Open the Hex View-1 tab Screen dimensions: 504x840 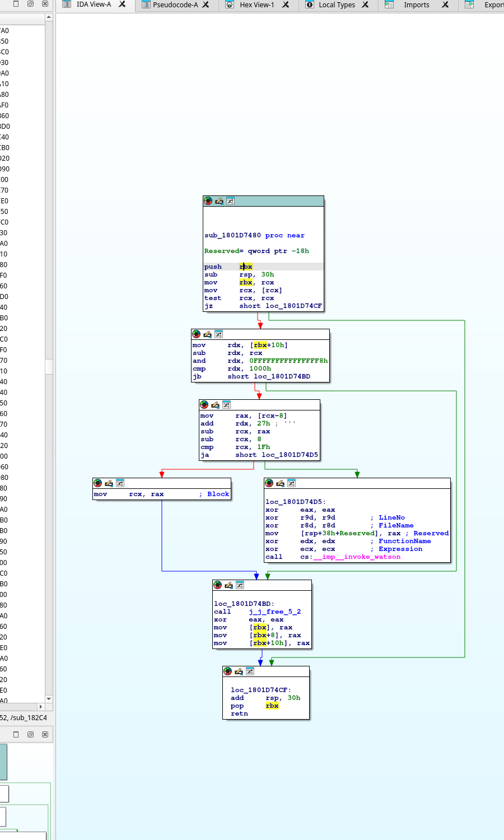click(256, 5)
